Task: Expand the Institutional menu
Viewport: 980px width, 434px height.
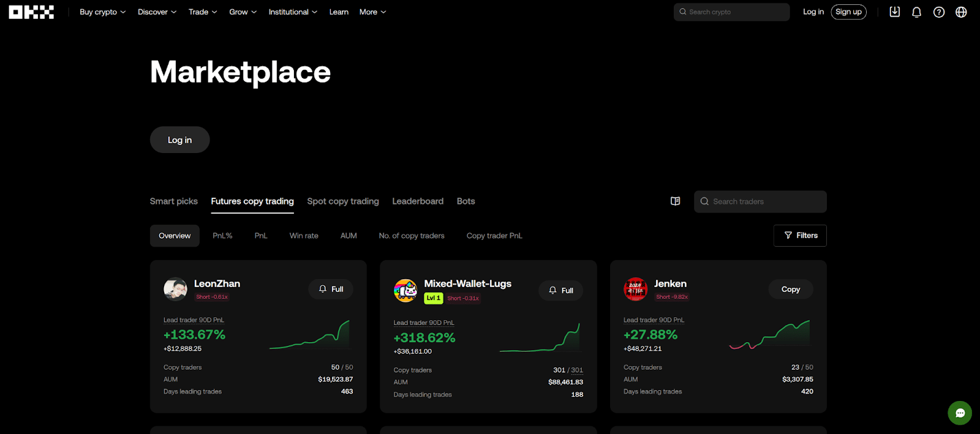Action: pos(293,12)
